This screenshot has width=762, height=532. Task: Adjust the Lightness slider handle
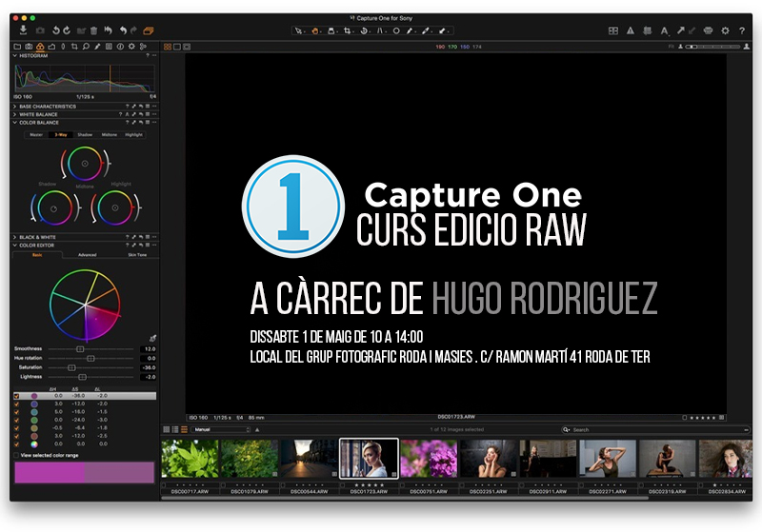pyautogui.click(x=82, y=377)
